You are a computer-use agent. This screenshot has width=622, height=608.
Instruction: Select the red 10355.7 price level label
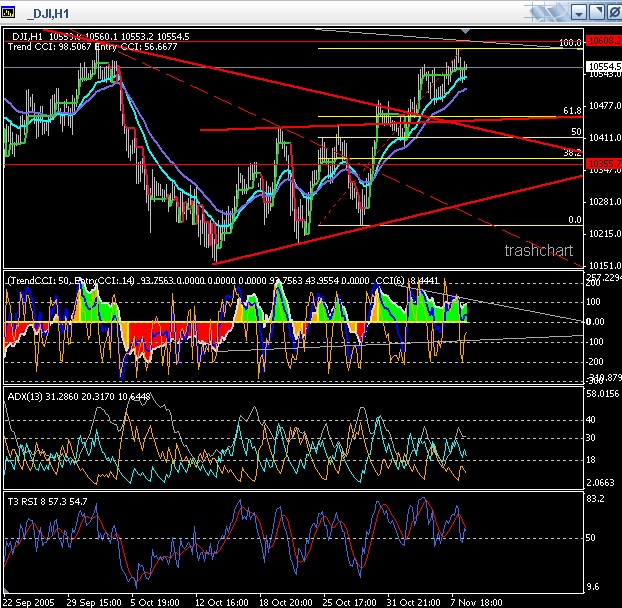point(602,162)
